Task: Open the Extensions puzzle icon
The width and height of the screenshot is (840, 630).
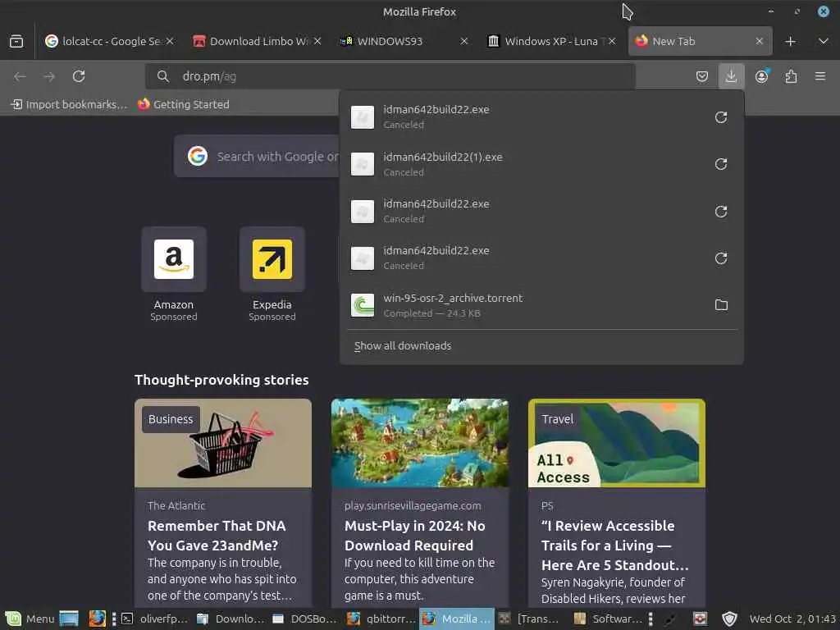Action: coord(791,76)
